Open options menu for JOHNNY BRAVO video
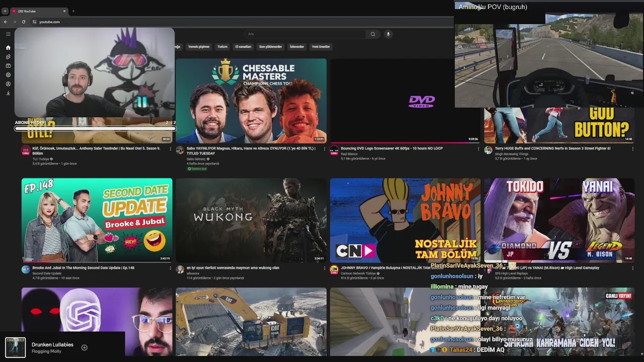This screenshot has height=362, width=644. coord(478,268)
